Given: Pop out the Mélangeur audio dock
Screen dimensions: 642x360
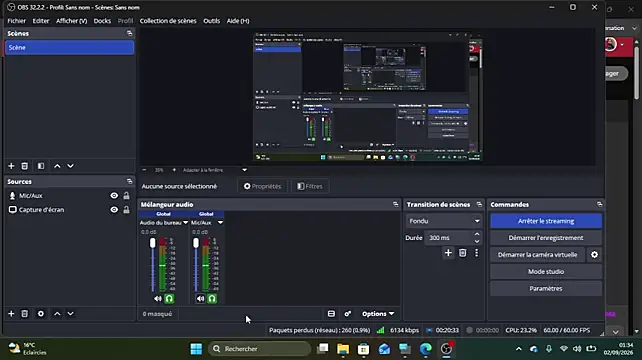Looking at the screenshot, I should click(x=396, y=204).
